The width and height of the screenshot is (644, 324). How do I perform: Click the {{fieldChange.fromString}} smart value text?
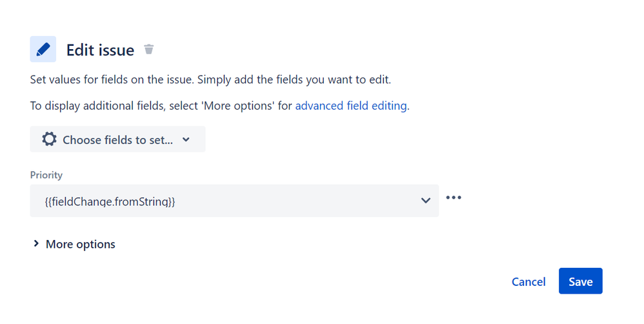[110, 201]
